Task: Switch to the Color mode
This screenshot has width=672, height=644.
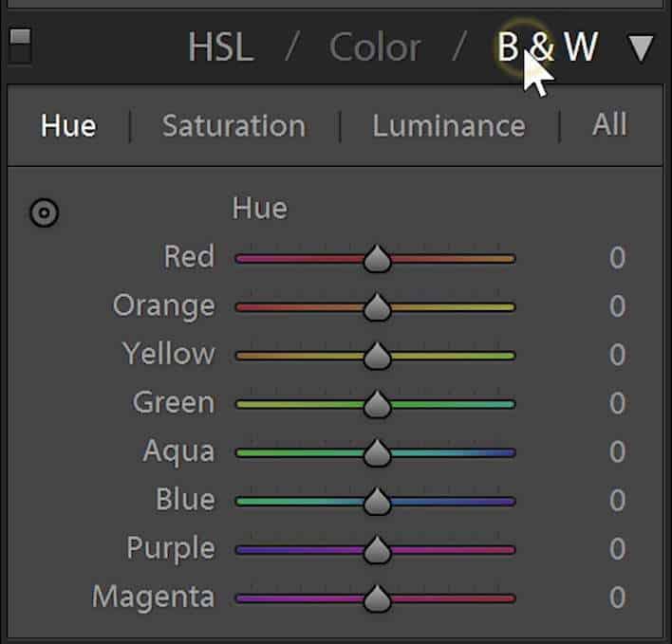Action: coord(375,47)
